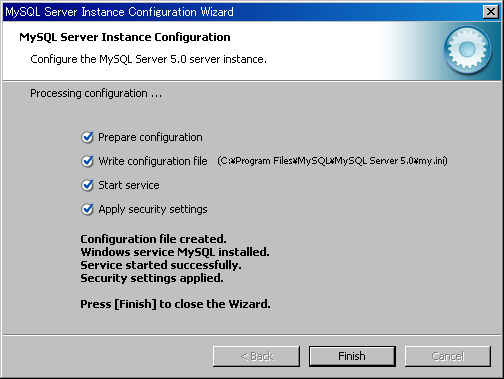The height and width of the screenshot is (379, 504).
Task: Click the 'Configuration file created.' message
Action: coord(153,239)
